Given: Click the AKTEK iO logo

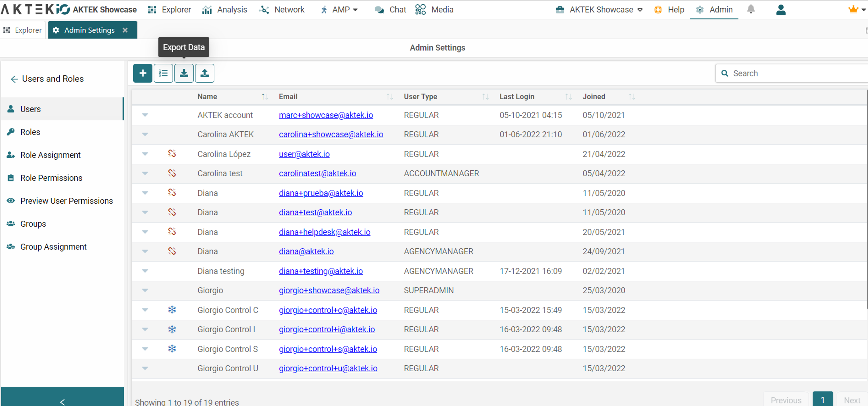Looking at the screenshot, I should 35,9.
